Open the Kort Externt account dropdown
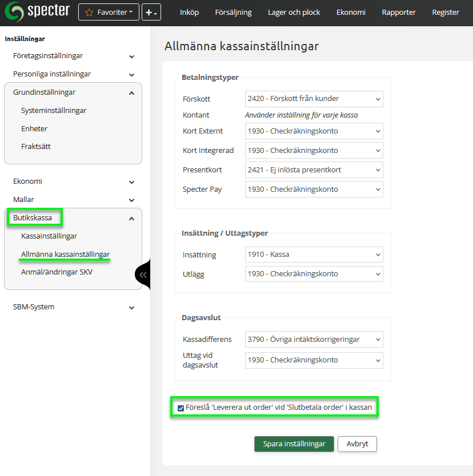Viewport: 473px width, 476px height. (x=314, y=131)
